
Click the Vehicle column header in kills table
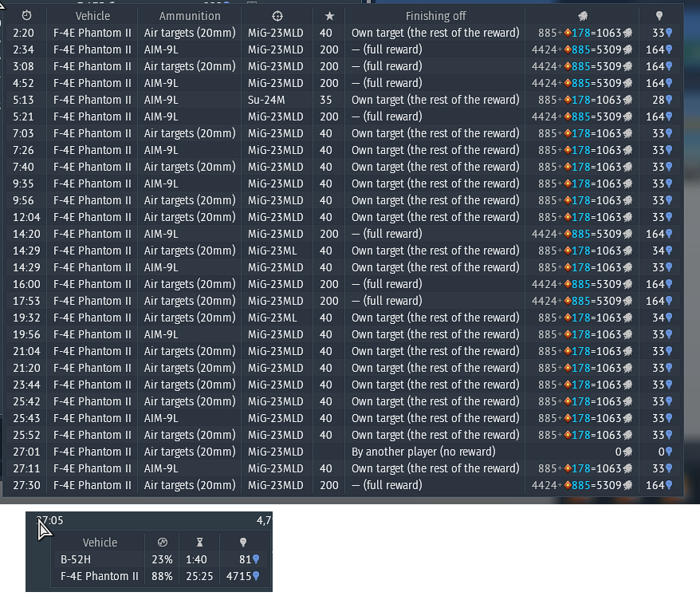click(92, 16)
